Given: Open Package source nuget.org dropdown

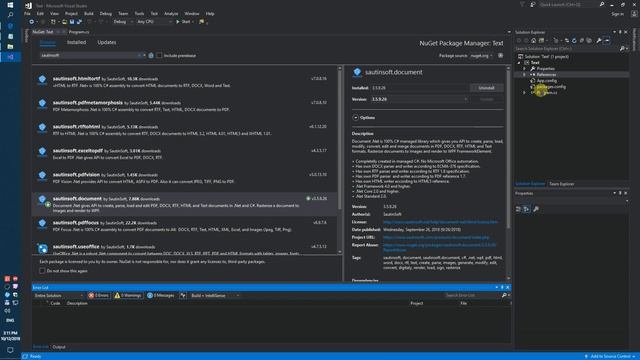Looking at the screenshot, I should 482,56.
